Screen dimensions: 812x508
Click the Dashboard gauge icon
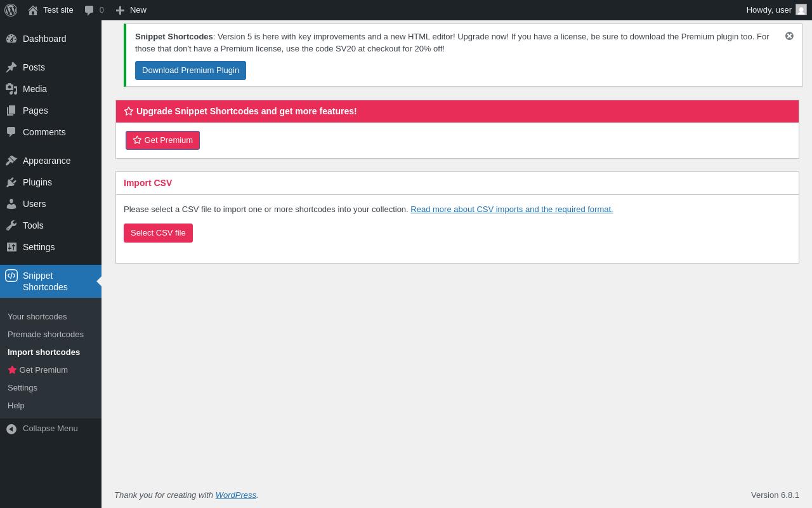tap(11, 39)
